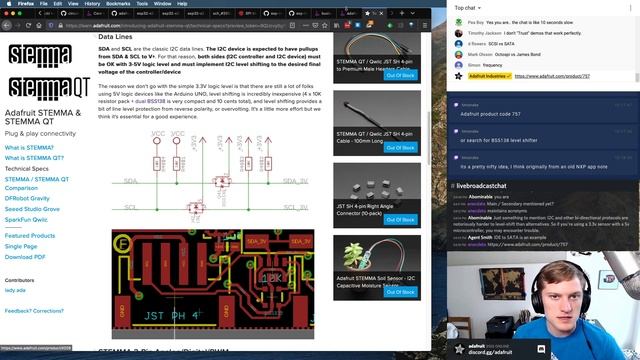Click Timothy Jackson's avatar in Top chat

point(459,33)
